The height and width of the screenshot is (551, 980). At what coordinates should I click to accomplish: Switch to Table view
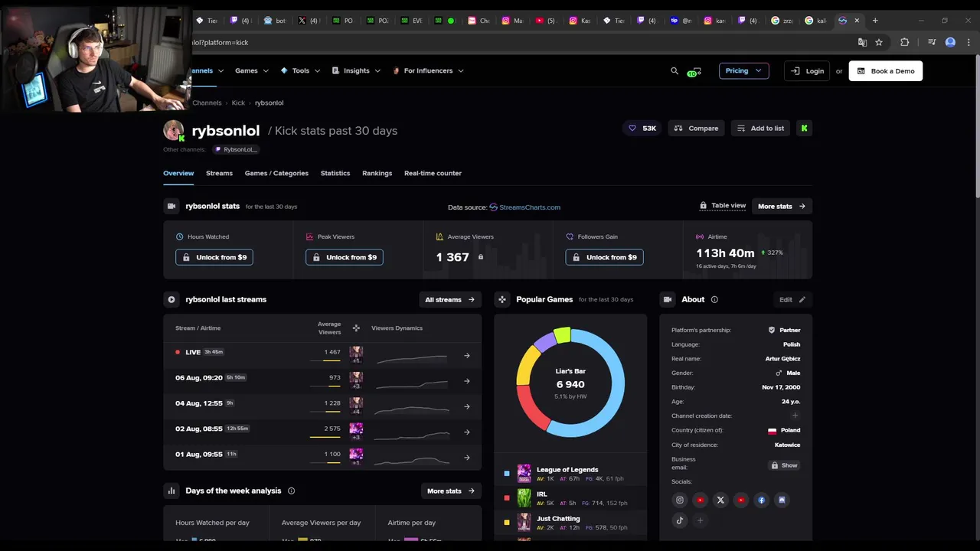click(x=723, y=206)
